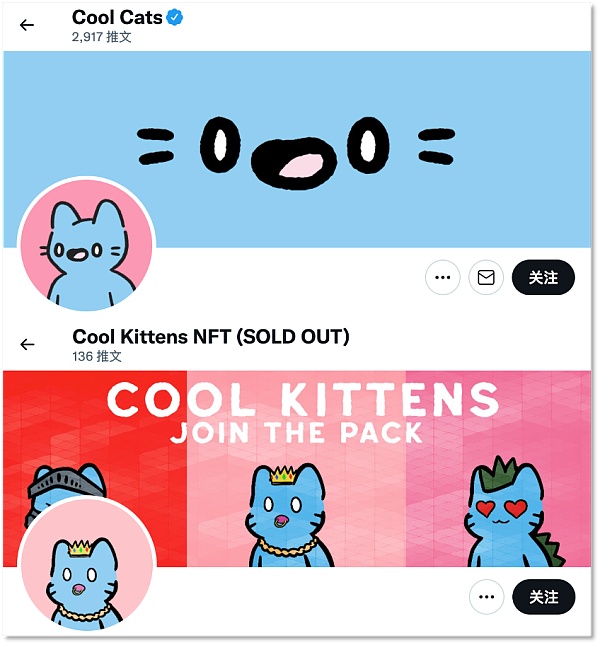
Task: Follow the Cool Kittens NFT account
Action: click(544, 596)
